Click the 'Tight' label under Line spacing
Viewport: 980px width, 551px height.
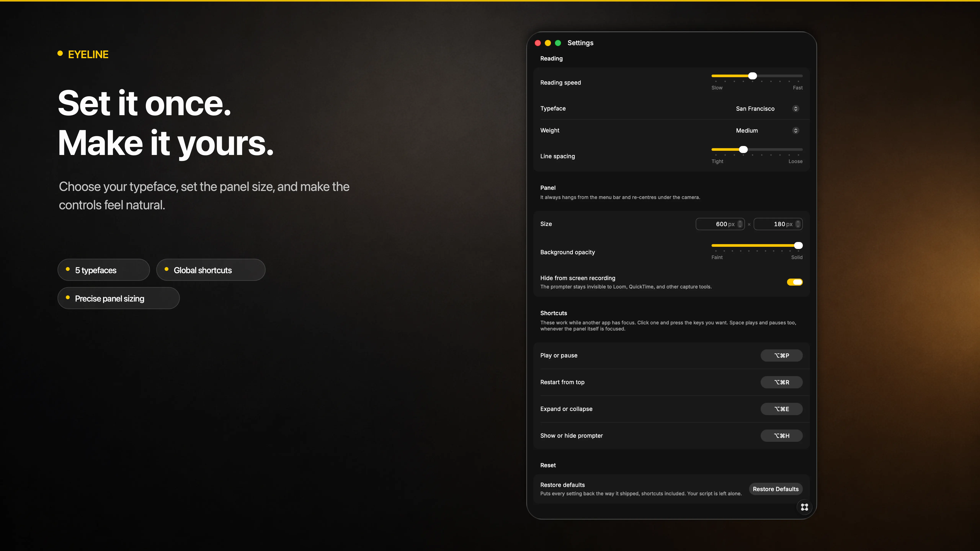[x=717, y=161]
